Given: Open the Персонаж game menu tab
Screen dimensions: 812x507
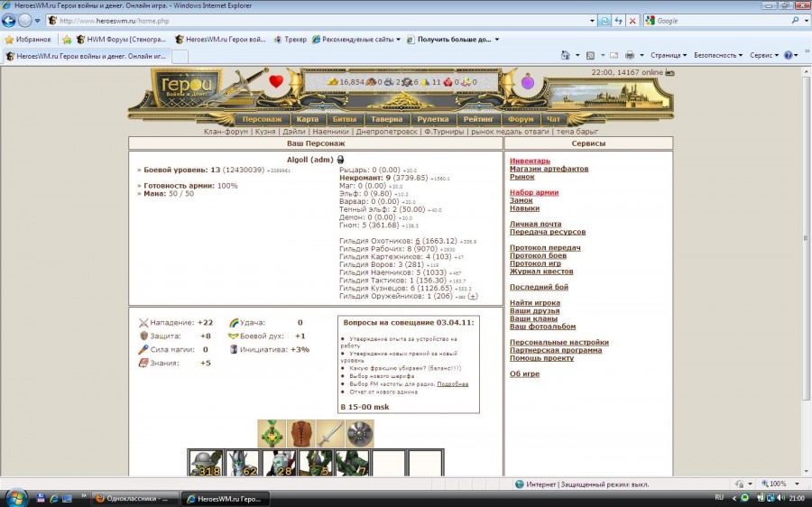Looking at the screenshot, I should tap(262, 119).
